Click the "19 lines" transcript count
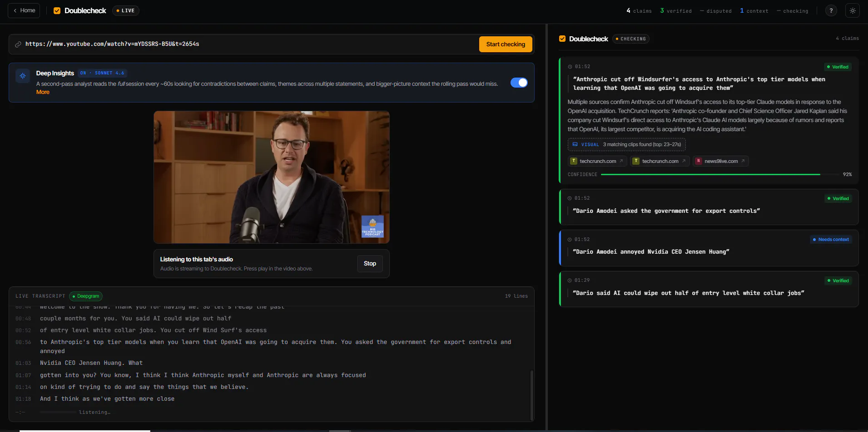This screenshot has height=432, width=868. click(x=516, y=296)
